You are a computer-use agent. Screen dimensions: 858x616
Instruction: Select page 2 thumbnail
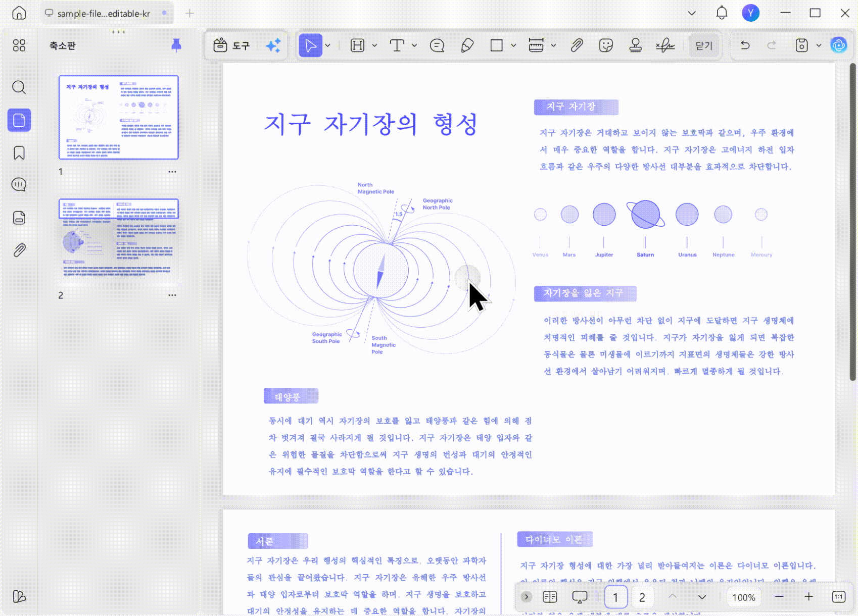tap(119, 241)
